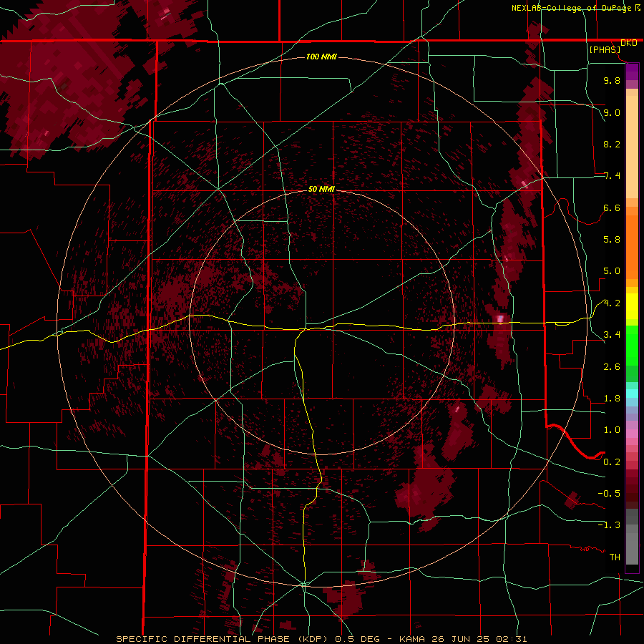This screenshot has width=644, height=644.
Task: Pick the dark purple color at scale top
Action: 632,71
